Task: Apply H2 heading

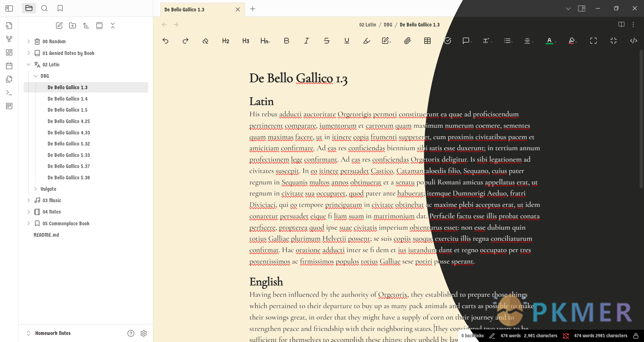Action: (226, 41)
